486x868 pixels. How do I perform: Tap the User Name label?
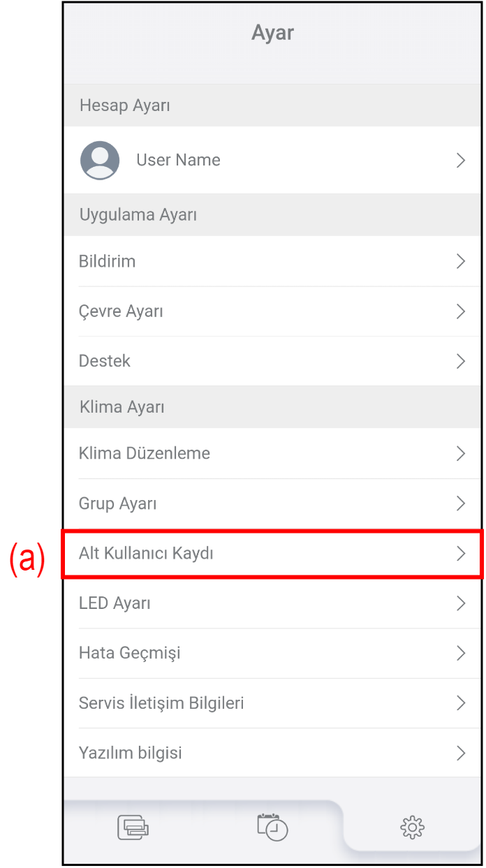(x=178, y=161)
